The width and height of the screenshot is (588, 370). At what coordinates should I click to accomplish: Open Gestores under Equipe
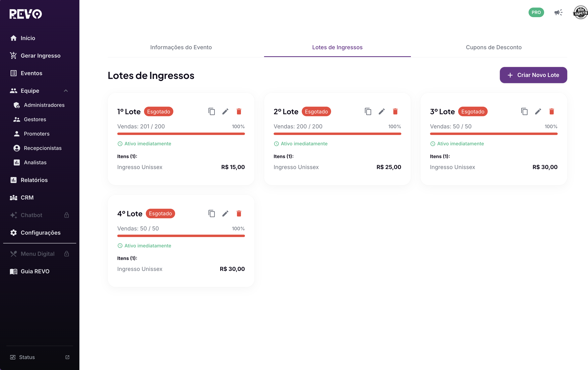pyautogui.click(x=39, y=120)
